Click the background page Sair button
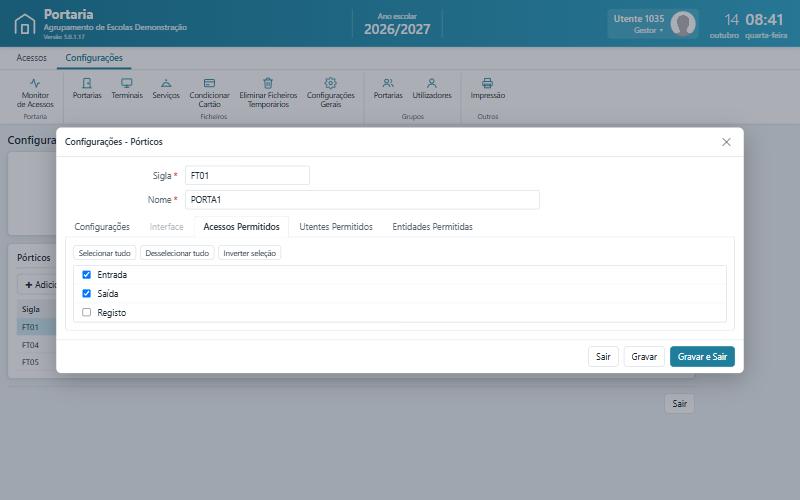The image size is (800, 500). (679, 404)
